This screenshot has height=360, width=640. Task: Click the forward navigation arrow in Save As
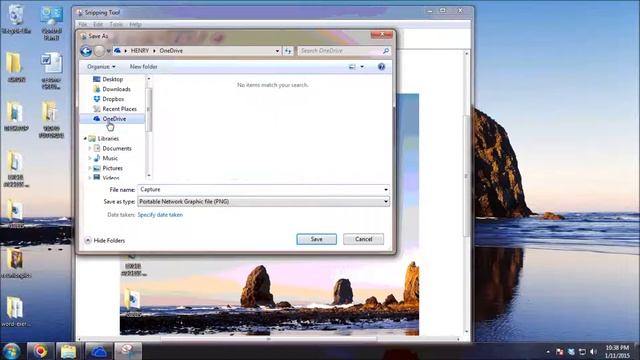point(99,51)
